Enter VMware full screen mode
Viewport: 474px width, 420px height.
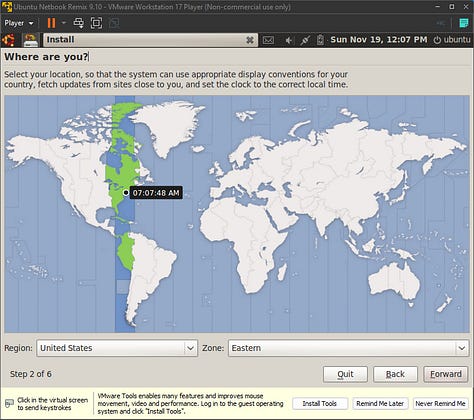(x=96, y=23)
